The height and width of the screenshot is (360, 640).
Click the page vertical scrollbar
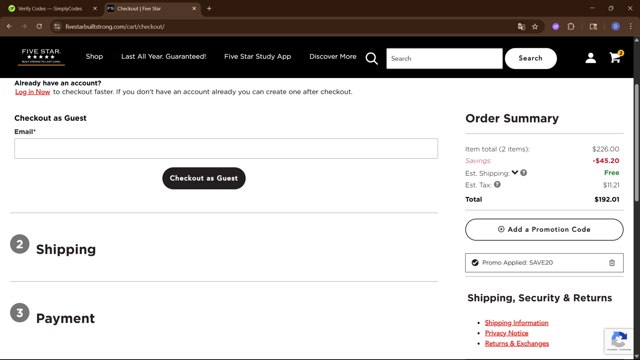(636, 143)
